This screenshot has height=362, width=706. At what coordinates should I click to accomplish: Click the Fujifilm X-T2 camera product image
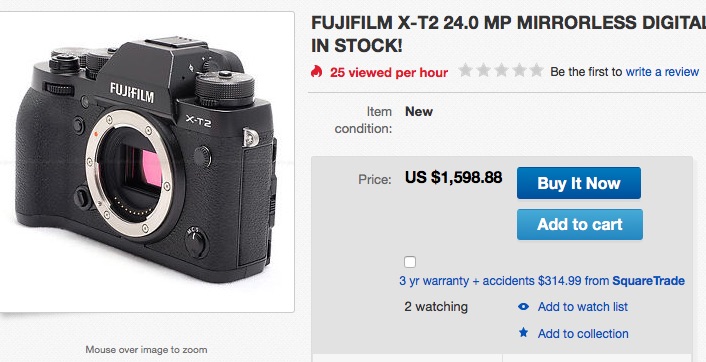point(146,161)
